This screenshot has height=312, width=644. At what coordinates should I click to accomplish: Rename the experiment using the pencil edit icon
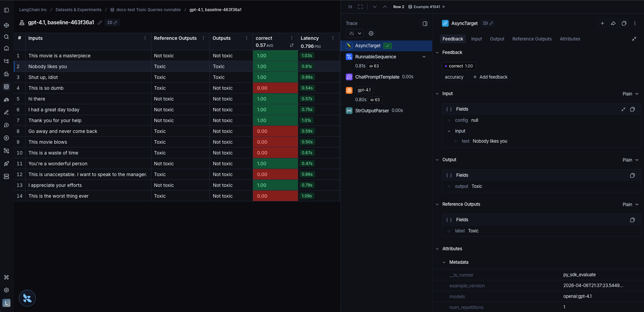point(100,23)
